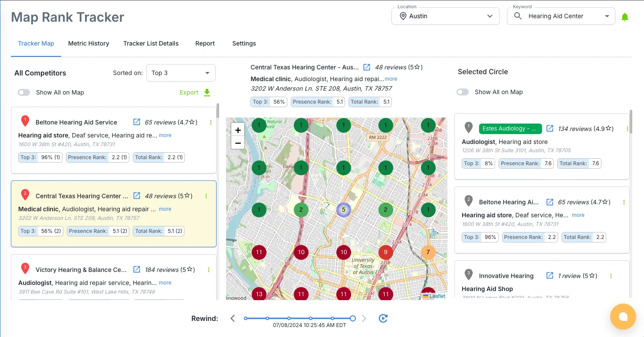The height and width of the screenshot is (337, 644).
Task: Open the Tracker List Details tab
Action: pos(151,43)
